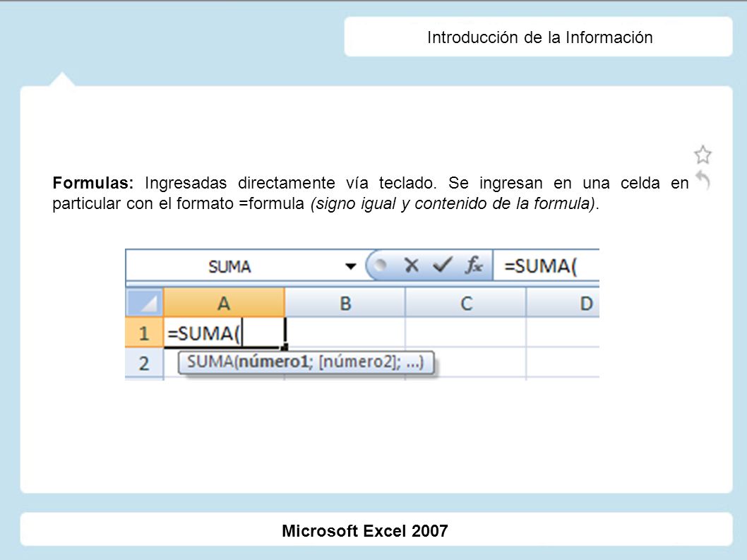Image resolution: width=747 pixels, height=560 pixels.
Task: Click the circular handle left of the cancel icon
Action: [x=380, y=265]
